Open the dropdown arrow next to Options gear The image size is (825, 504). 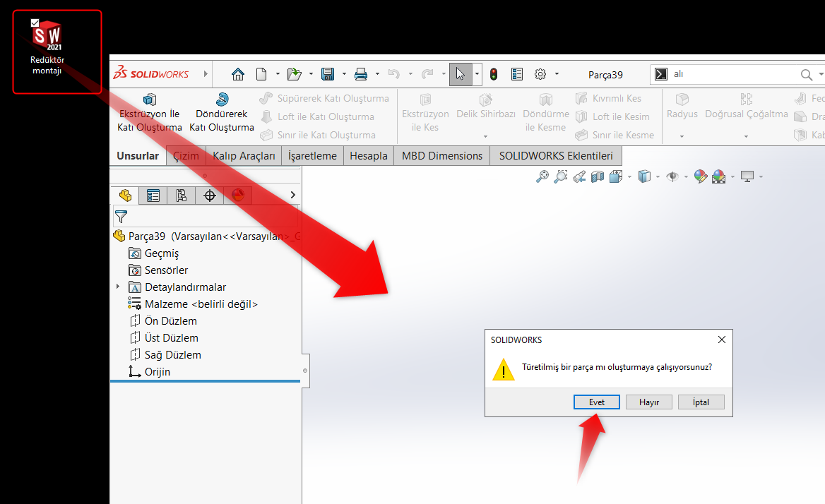tap(557, 74)
